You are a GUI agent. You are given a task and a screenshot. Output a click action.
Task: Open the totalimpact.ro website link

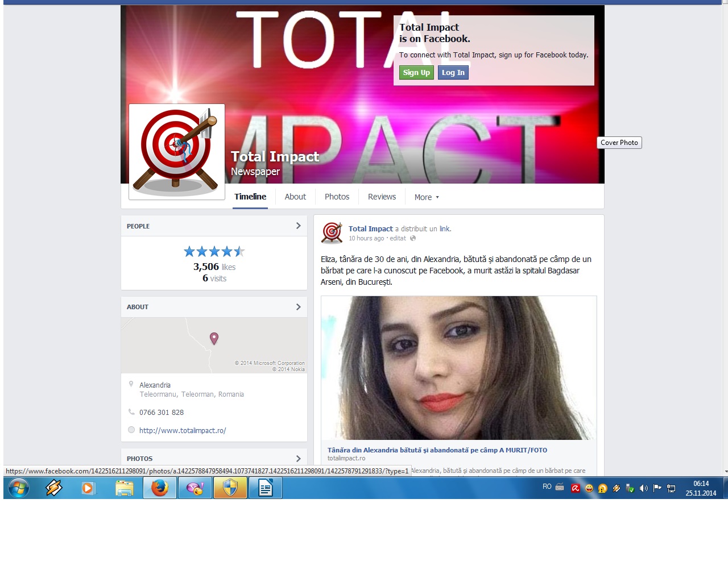pyautogui.click(x=183, y=430)
